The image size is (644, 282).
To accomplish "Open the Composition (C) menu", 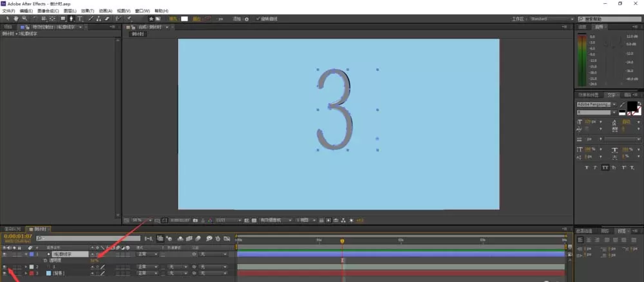I will [48, 11].
